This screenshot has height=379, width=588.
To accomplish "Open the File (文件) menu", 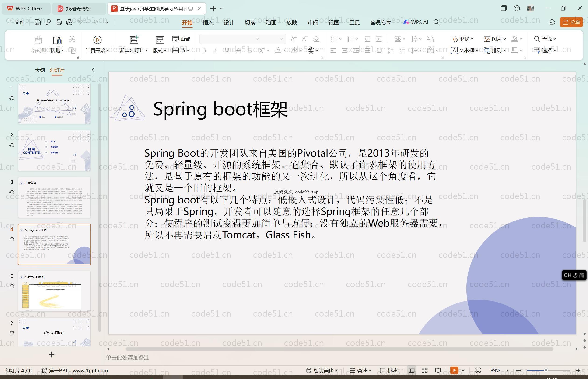I will [x=16, y=22].
